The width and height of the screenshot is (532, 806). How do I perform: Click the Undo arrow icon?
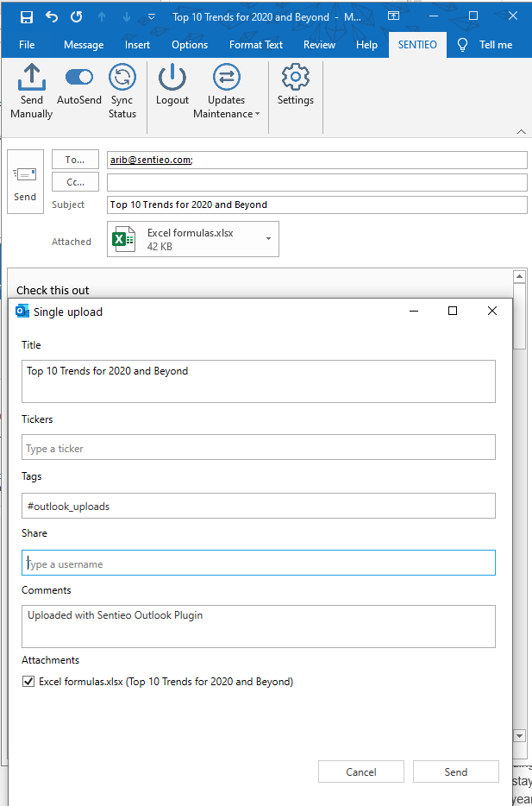coord(52,16)
